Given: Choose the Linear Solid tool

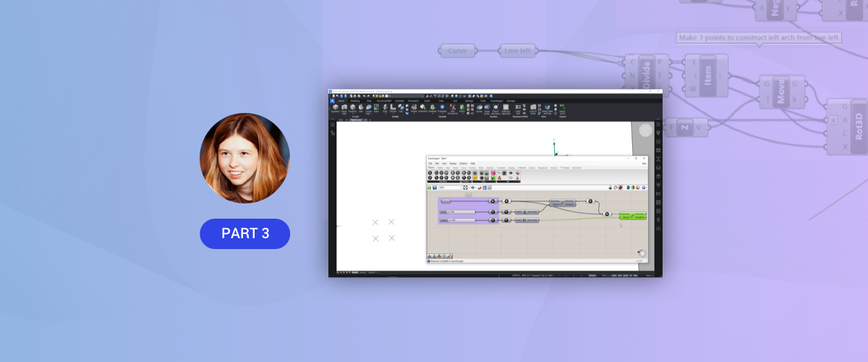Looking at the screenshot, I should [x=518, y=109].
